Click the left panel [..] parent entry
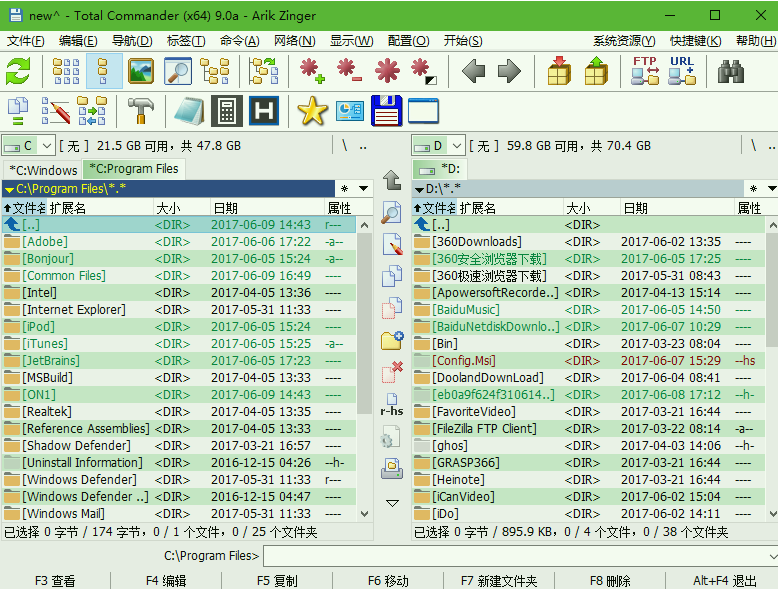 [x=180, y=225]
